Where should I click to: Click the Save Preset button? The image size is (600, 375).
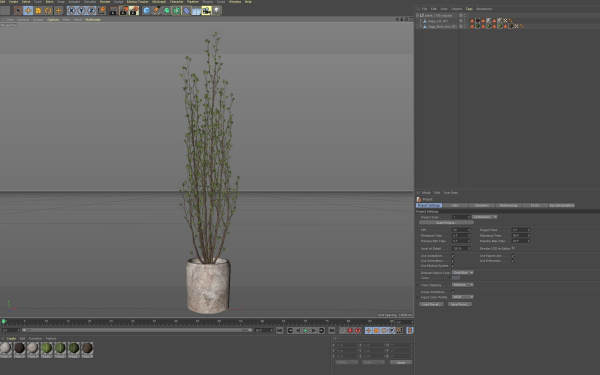460,304
